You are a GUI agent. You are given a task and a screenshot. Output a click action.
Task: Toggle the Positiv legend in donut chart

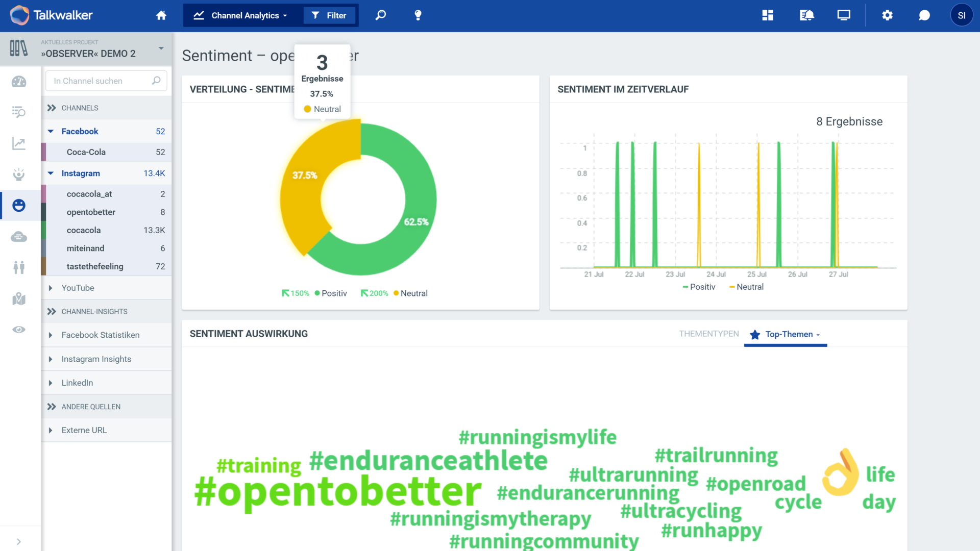(x=334, y=293)
